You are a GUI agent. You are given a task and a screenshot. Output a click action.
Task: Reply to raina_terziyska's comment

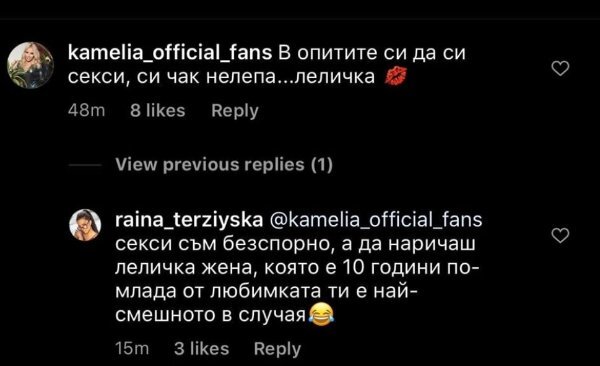(x=277, y=349)
